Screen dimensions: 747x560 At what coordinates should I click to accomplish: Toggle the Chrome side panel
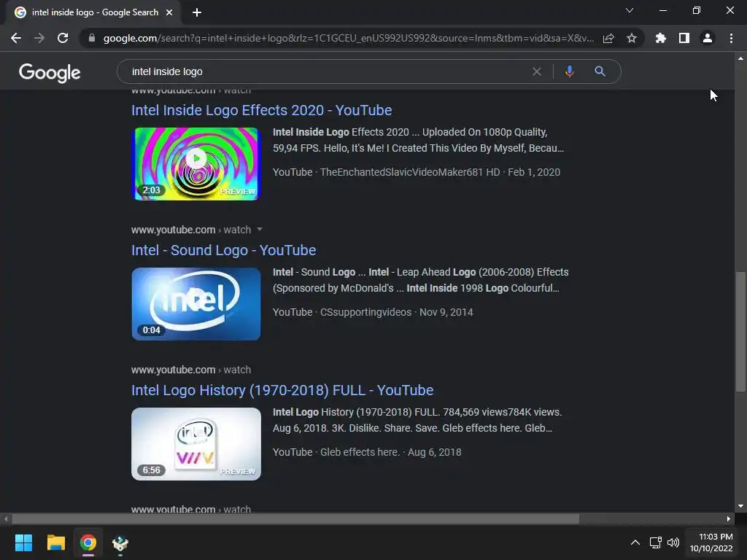684,38
